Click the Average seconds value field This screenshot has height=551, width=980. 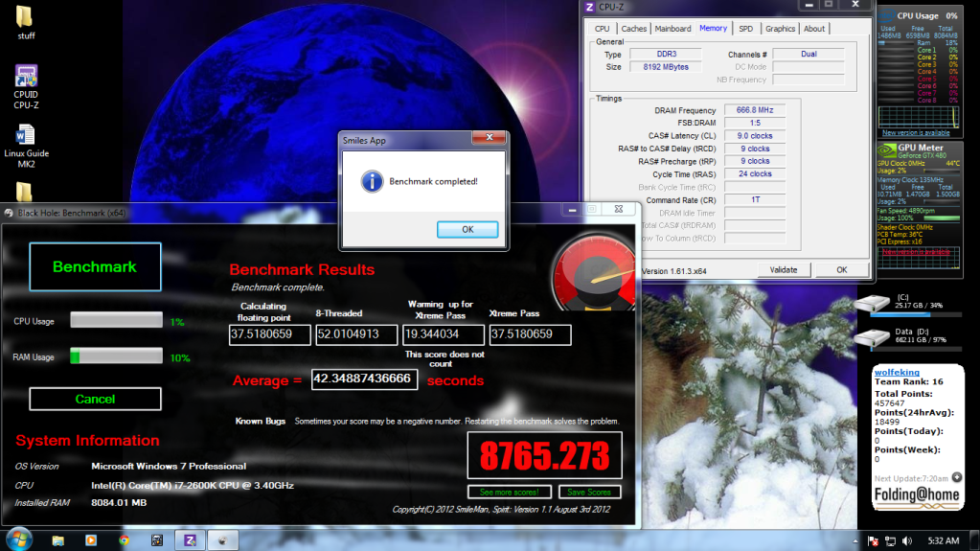pyautogui.click(x=364, y=379)
